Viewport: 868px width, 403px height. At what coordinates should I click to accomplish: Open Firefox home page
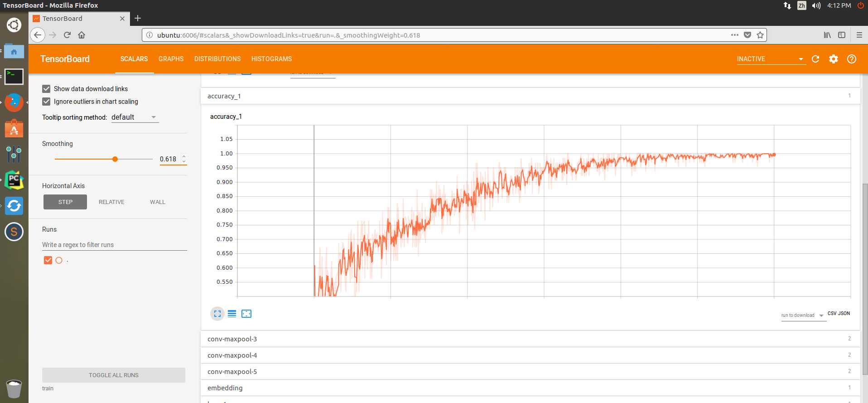pyautogui.click(x=82, y=35)
